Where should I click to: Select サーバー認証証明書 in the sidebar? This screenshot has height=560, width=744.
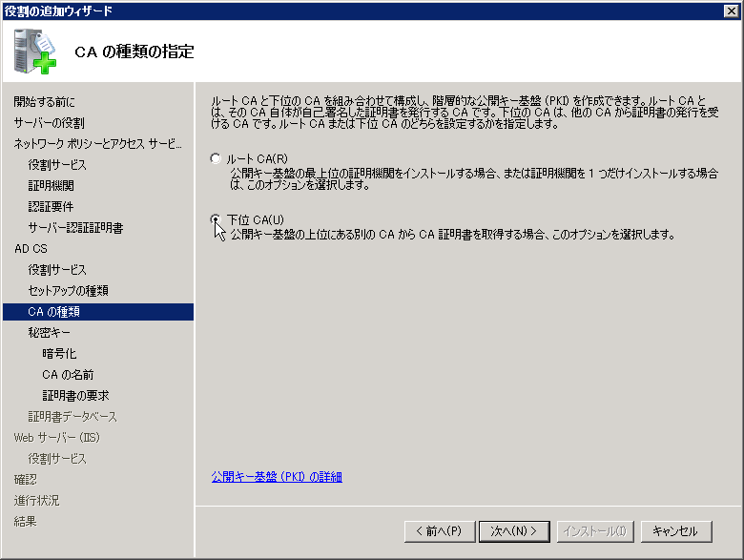75,228
